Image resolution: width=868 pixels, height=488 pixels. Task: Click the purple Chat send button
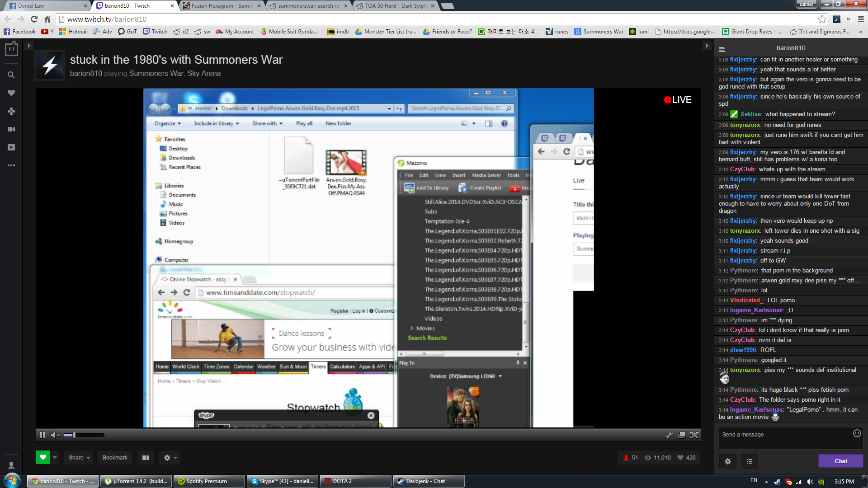click(x=840, y=461)
